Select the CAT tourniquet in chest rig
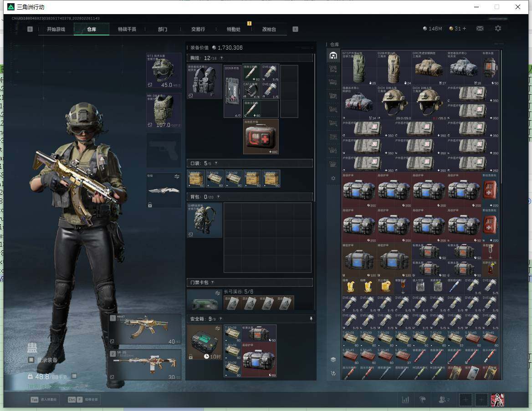 click(251, 90)
